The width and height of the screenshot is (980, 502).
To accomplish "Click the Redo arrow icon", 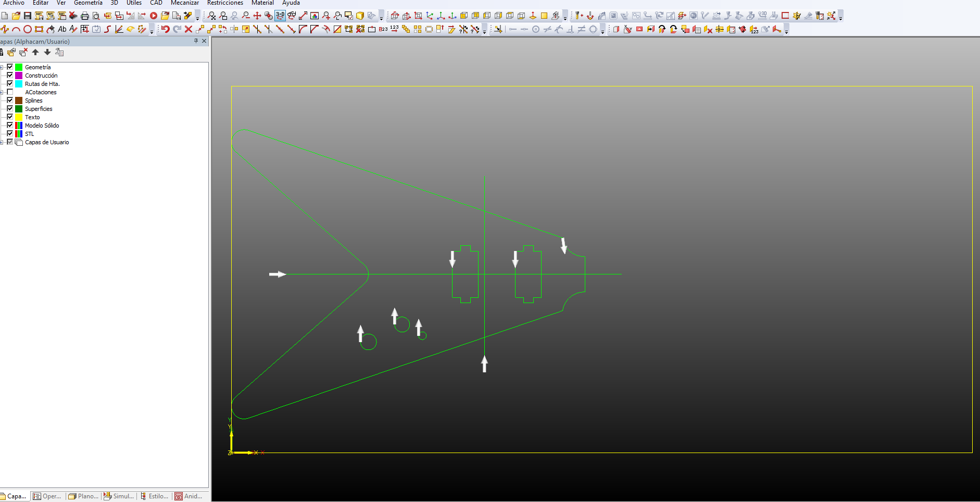I will point(177,29).
